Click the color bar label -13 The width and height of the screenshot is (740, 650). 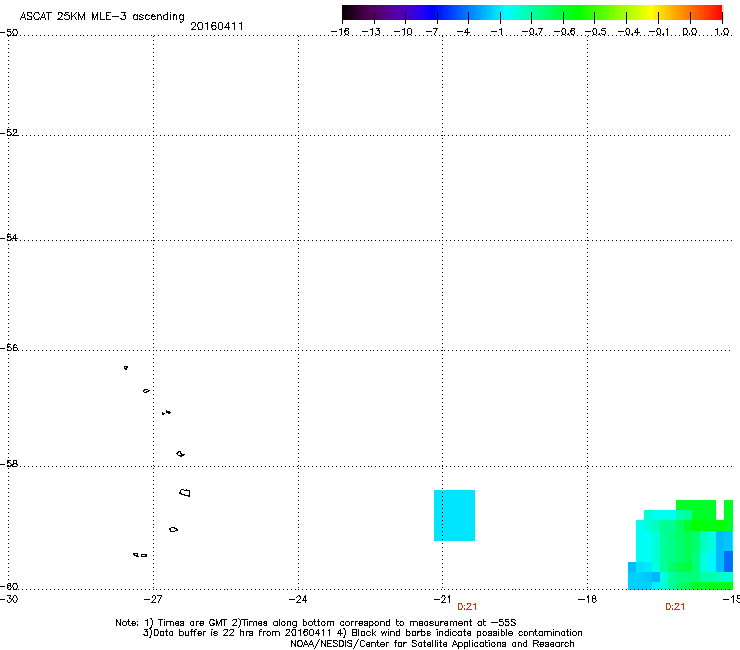[371, 32]
